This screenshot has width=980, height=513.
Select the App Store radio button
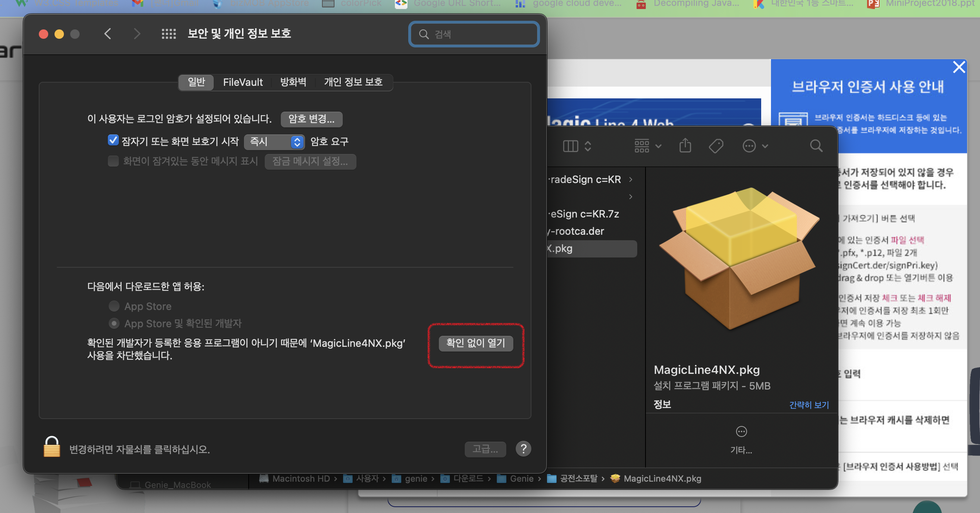point(114,306)
